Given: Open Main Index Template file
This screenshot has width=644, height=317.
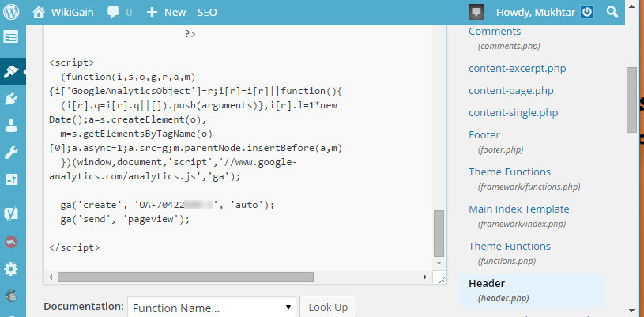Looking at the screenshot, I should [x=518, y=209].
